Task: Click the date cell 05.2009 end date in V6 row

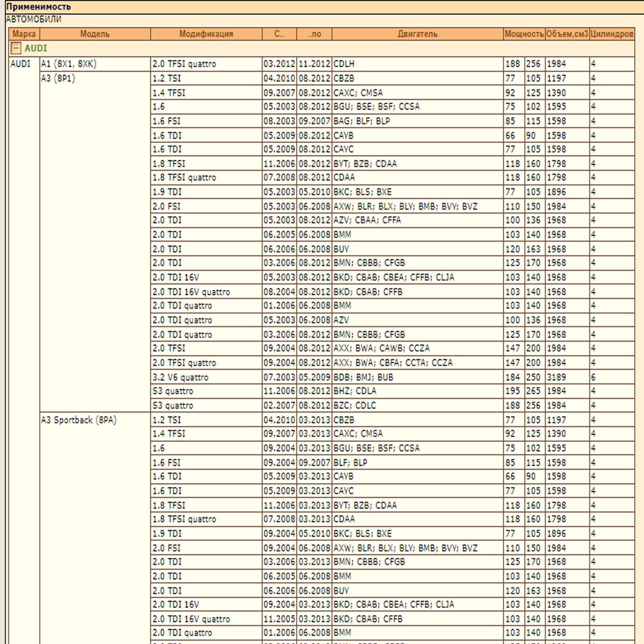Action: (314, 377)
